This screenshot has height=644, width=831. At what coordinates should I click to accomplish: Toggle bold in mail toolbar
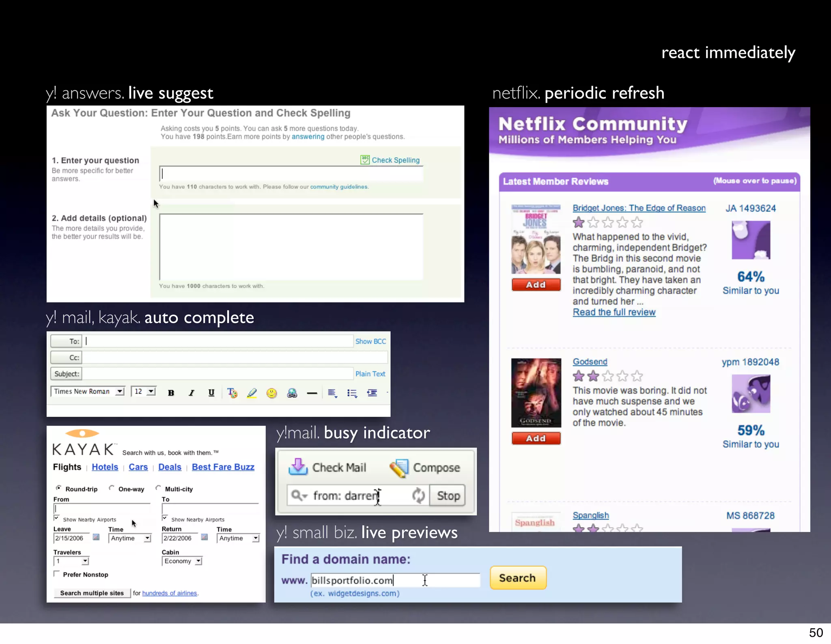point(171,392)
